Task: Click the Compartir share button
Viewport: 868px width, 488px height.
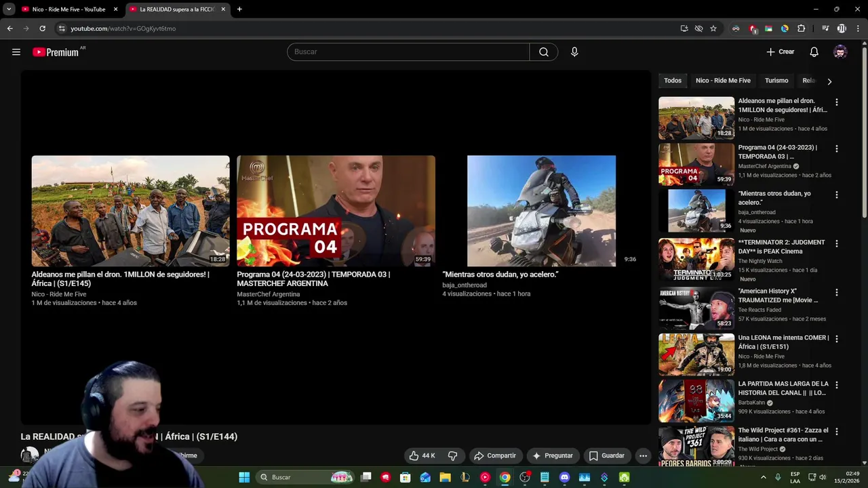Action: 495,455
